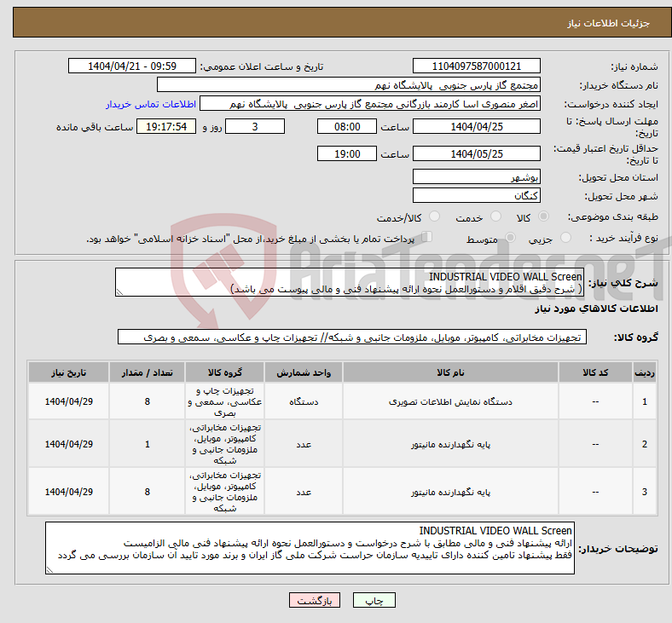Click item name دستگاه نمایش اطلاعات تصویری

pos(450,401)
